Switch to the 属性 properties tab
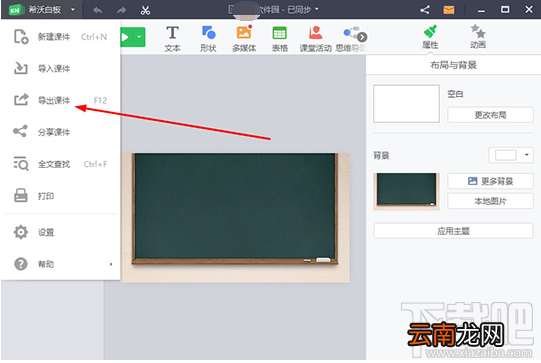This screenshot has height=363, width=541. [x=430, y=37]
